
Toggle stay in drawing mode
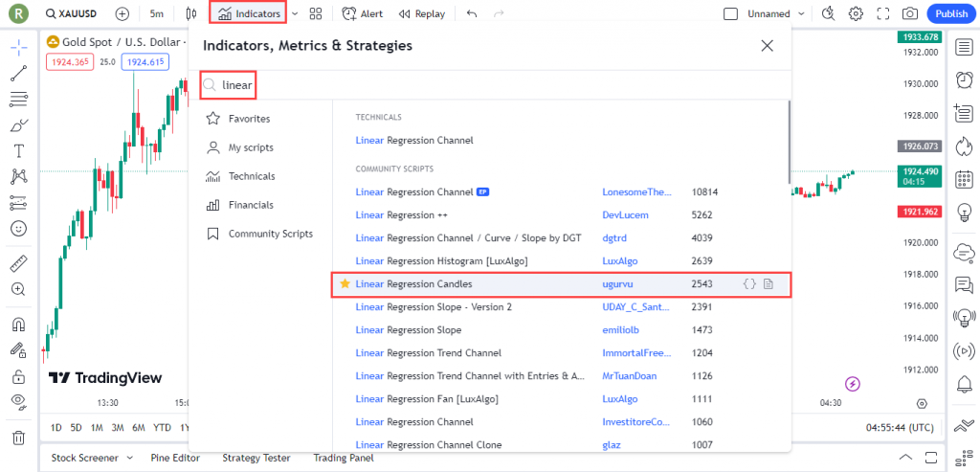pyautogui.click(x=19, y=349)
